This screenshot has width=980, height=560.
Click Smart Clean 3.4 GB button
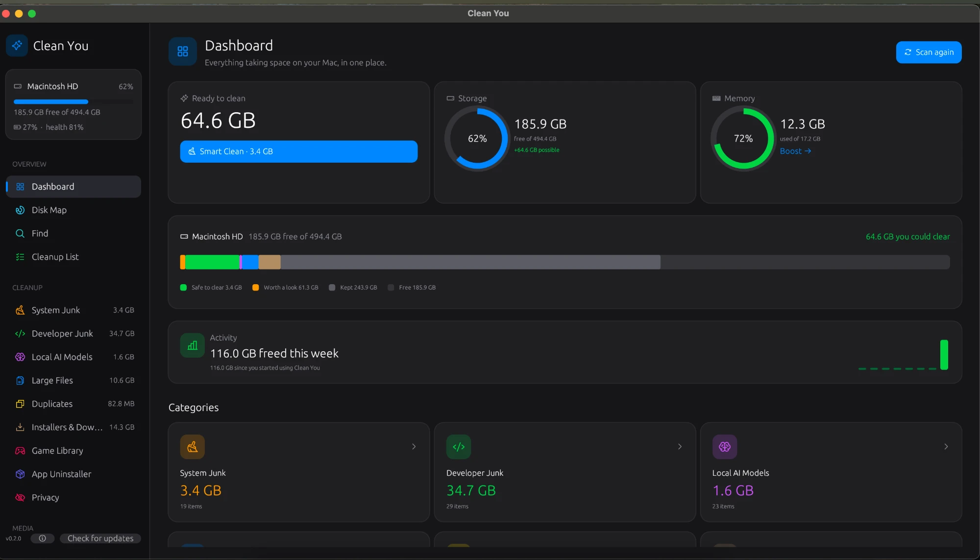click(299, 152)
